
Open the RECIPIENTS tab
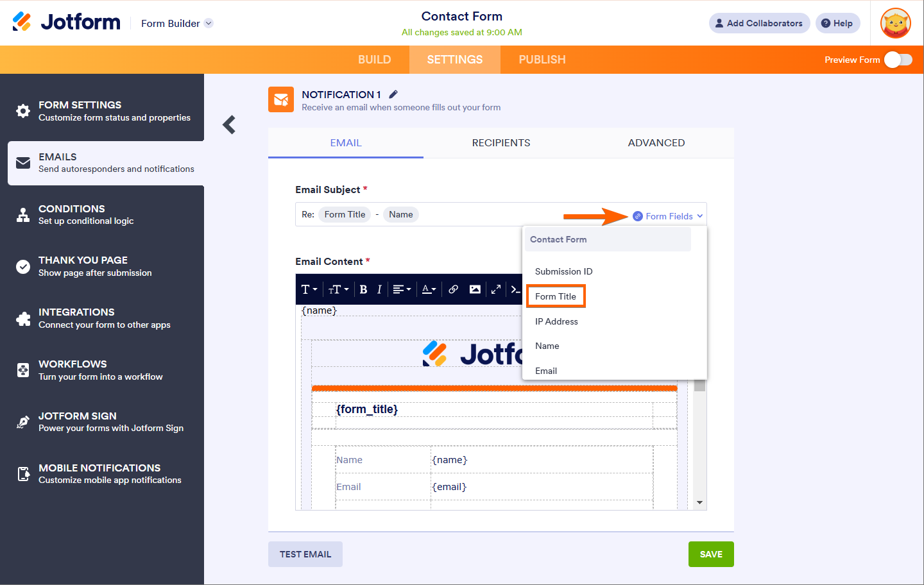pyautogui.click(x=501, y=143)
